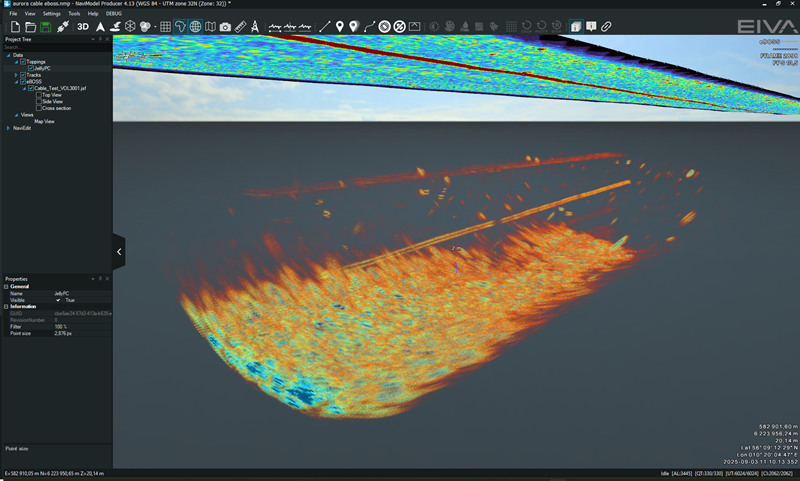Open the DEBUG menu
This screenshot has height=481, width=800.
[114, 14]
